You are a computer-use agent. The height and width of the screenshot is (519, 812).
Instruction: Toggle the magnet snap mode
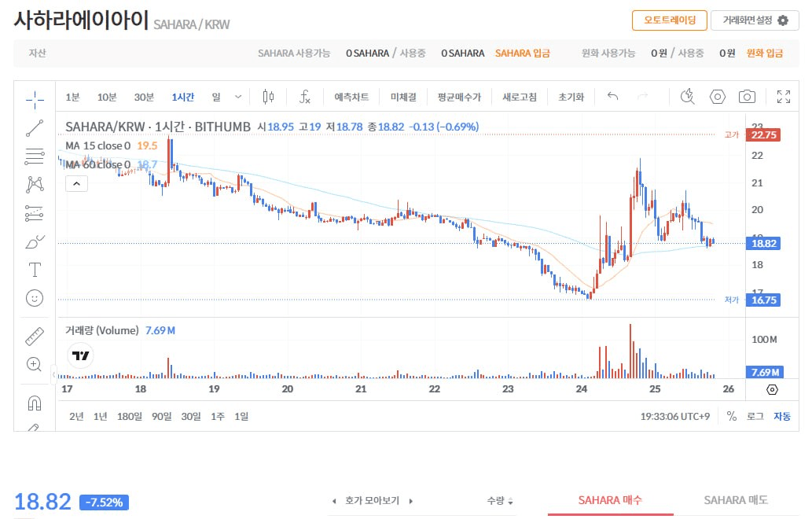[x=35, y=403]
